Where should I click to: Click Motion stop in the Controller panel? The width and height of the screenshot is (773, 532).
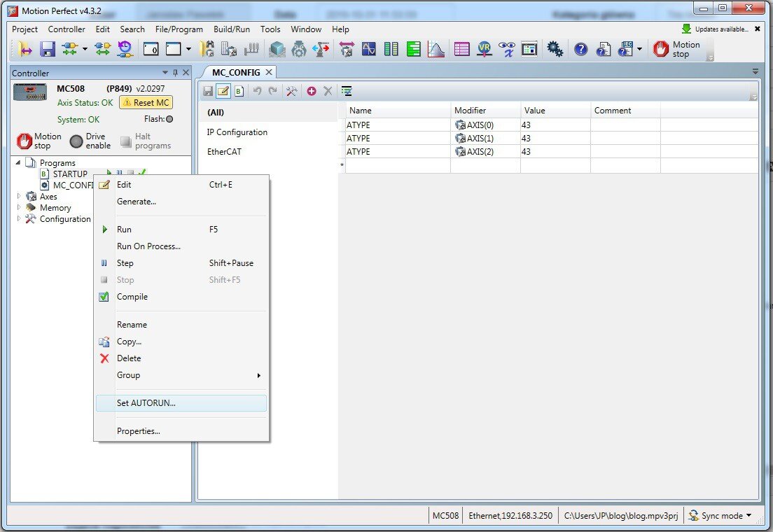coord(39,141)
